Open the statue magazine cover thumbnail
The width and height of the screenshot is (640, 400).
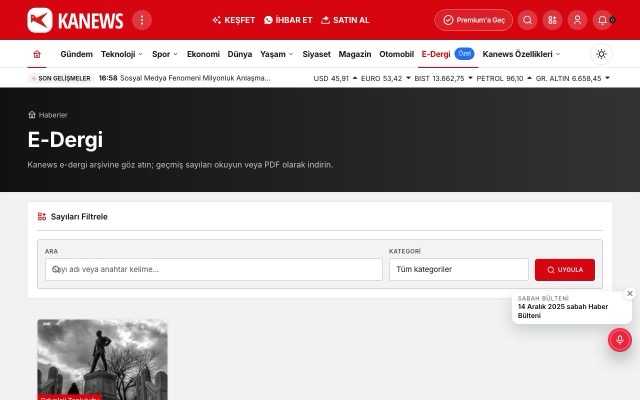click(102, 360)
